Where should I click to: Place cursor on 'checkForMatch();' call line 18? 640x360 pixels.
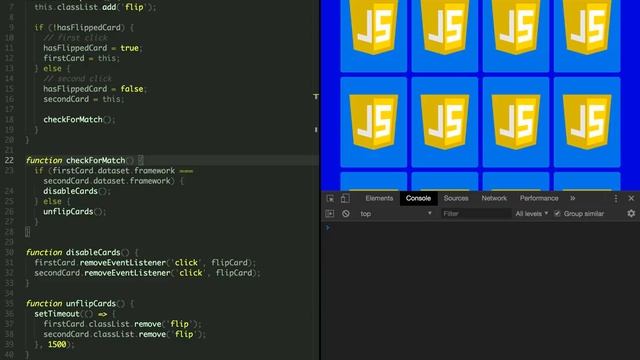click(x=80, y=120)
